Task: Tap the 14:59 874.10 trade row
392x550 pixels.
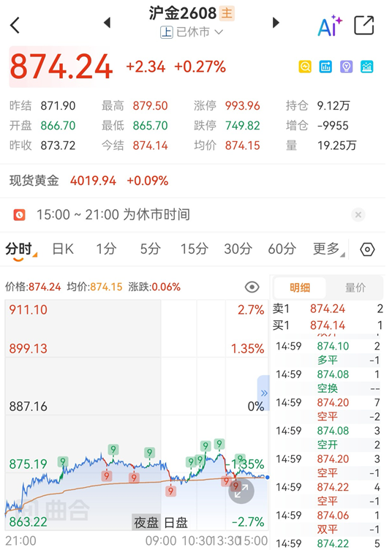Action: point(328,346)
